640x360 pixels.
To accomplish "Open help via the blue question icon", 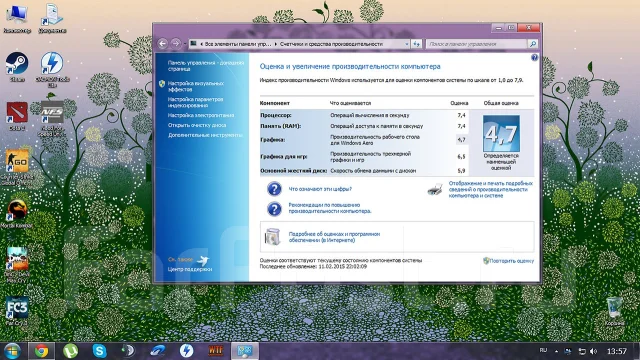I will point(534,58).
